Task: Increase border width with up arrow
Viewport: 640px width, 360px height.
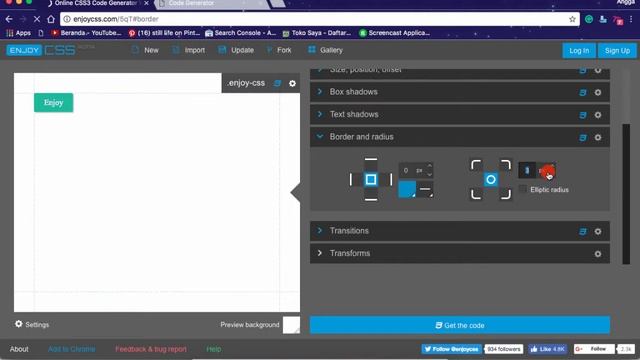Action: coord(429,166)
